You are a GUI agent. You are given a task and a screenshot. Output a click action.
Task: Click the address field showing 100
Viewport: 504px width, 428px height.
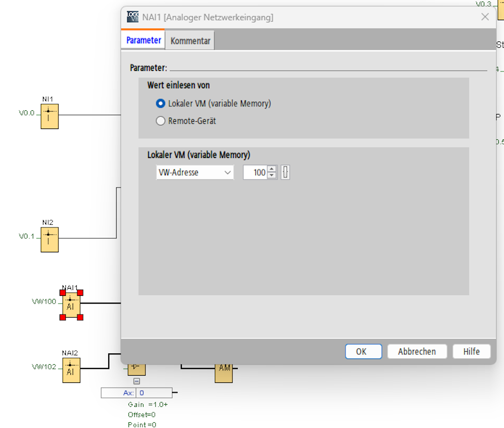pyautogui.click(x=255, y=173)
